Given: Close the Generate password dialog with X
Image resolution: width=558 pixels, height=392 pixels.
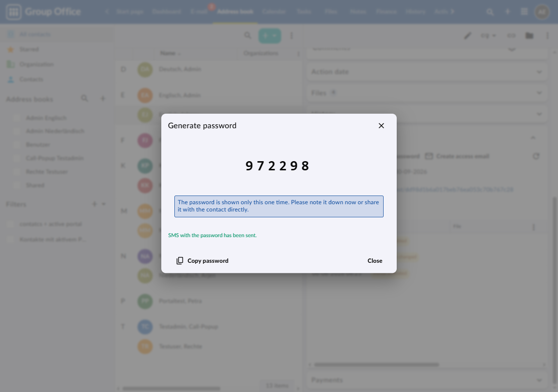Looking at the screenshot, I should pos(381,125).
